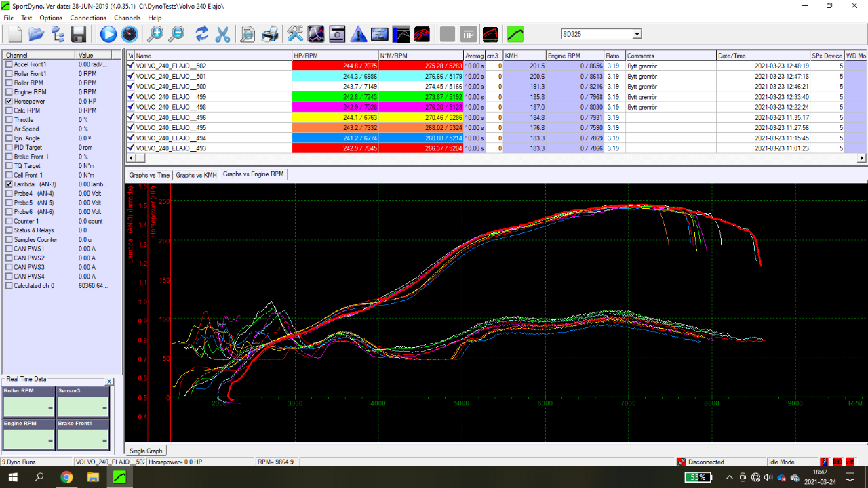
Task: Click the blue data panel toolbar icon
Action: pos(380,34)
